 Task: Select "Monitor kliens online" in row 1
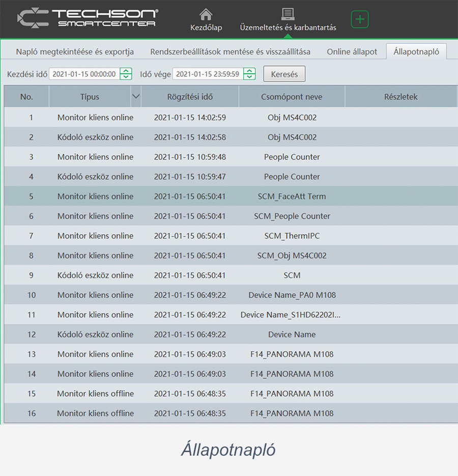95,118
